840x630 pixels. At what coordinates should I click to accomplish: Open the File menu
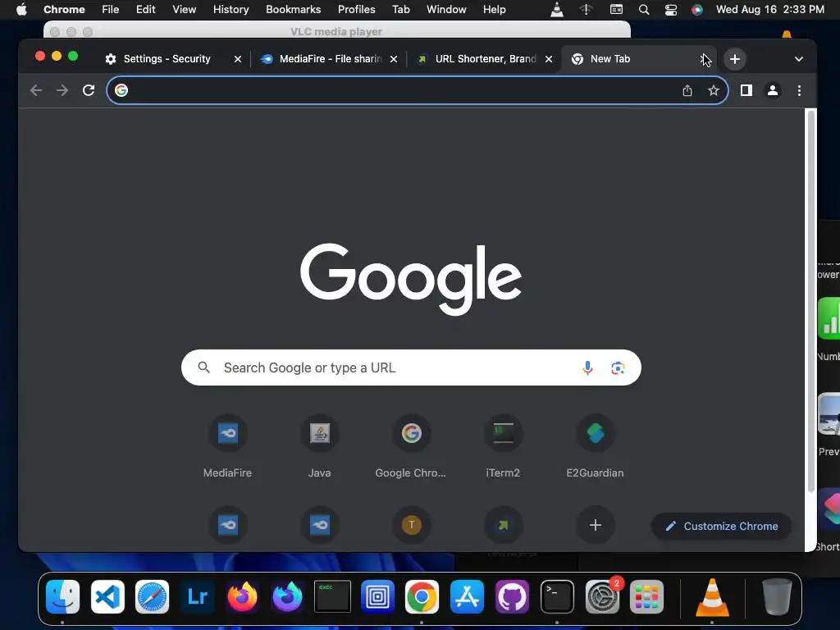(111, 9)
